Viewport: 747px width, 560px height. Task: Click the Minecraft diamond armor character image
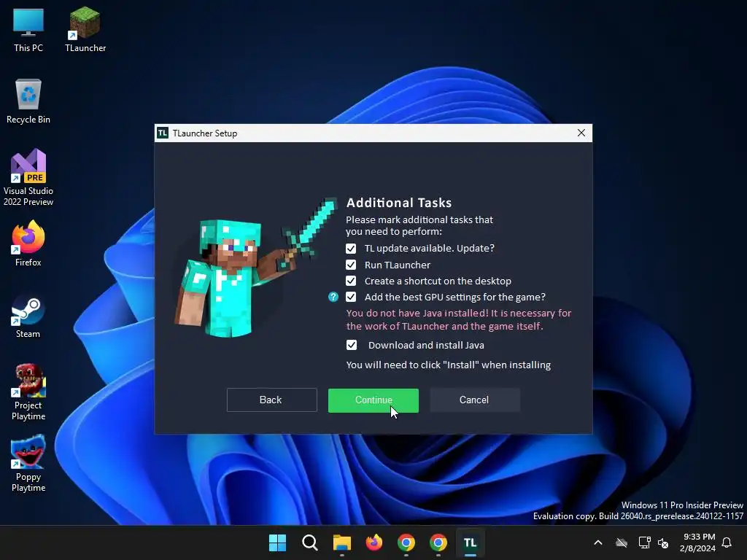point(255,268)
